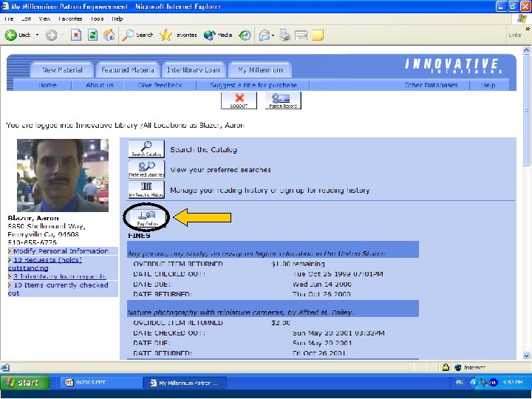This screenshot has width=532, height=399.
Task: Switch to the New Material tab
Action: (x=62, y=70)
